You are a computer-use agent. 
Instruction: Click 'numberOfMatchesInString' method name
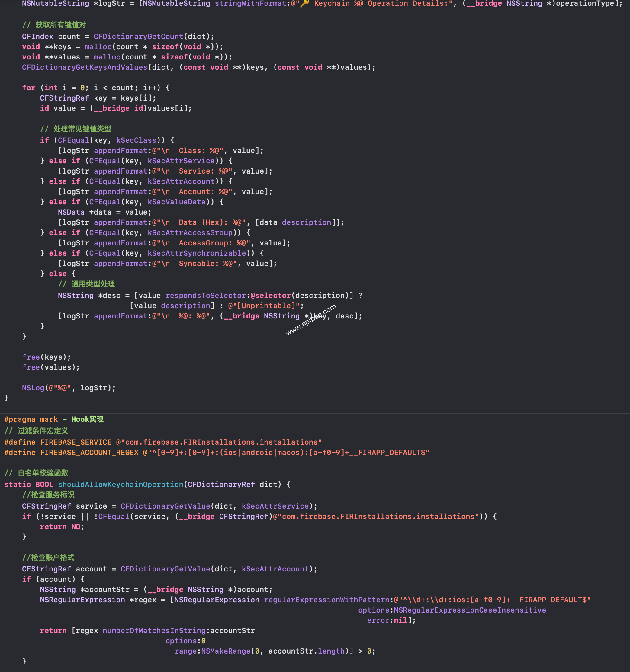point(154,631)
